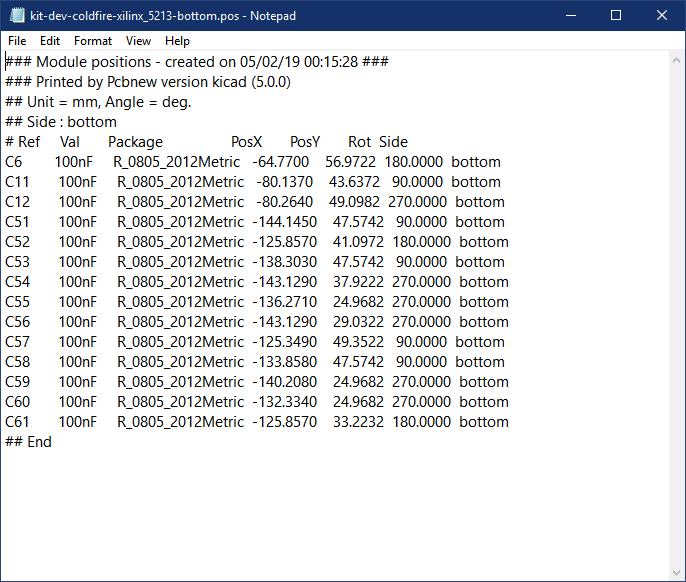Open the File menu
Image resolution: width=686 pixels, height=582 pixels.
tap(17, 41)
